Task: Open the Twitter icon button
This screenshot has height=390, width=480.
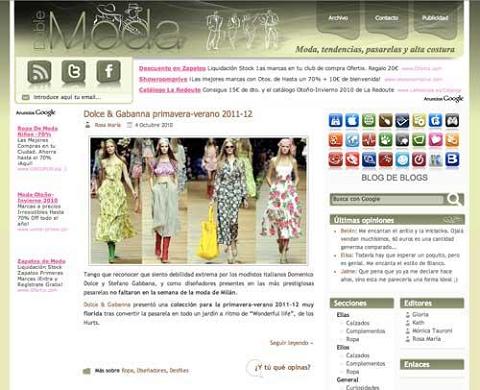Action: click(74, 72)
